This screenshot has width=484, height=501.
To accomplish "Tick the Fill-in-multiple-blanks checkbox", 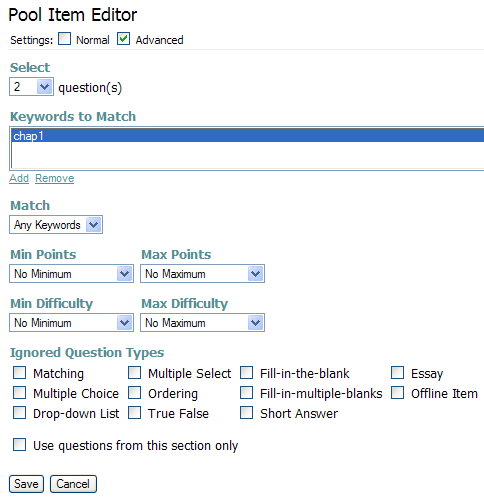I will click(246, 393).
